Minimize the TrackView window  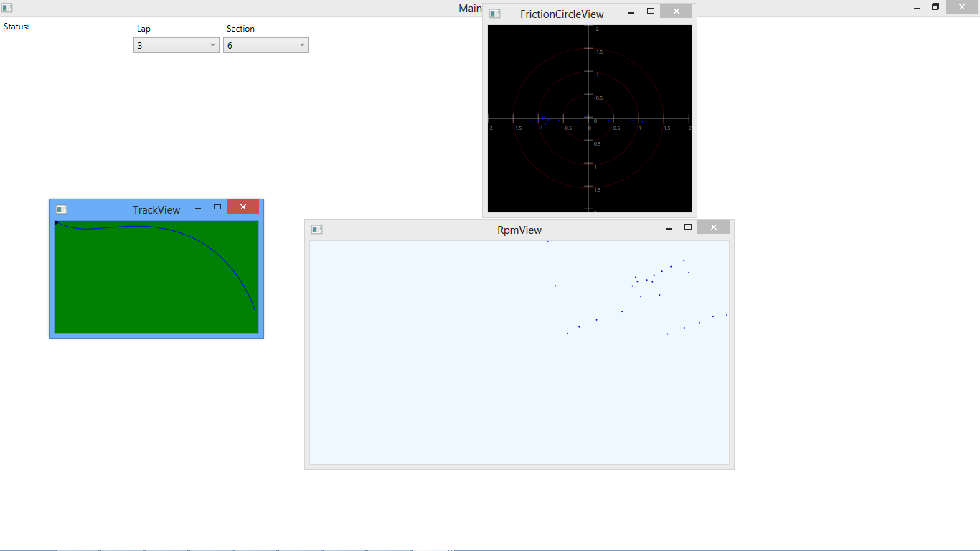pyautogui.click(x=198, y=208)
